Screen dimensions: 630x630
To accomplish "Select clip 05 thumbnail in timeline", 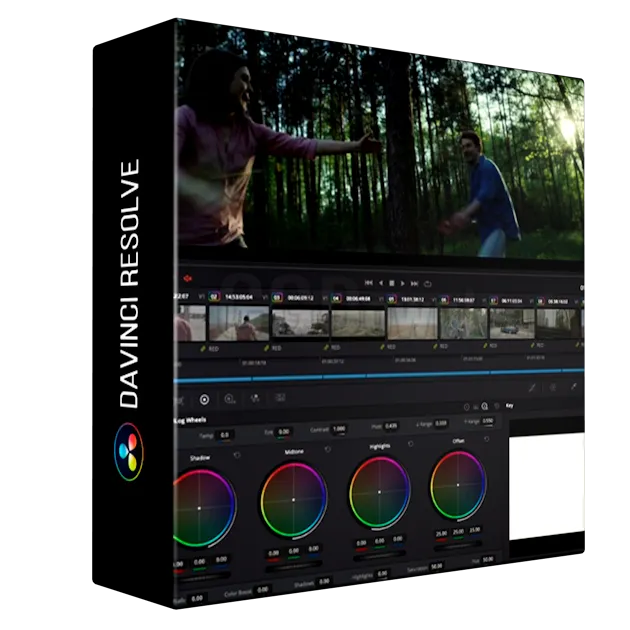I will click(x=412, y=323).
